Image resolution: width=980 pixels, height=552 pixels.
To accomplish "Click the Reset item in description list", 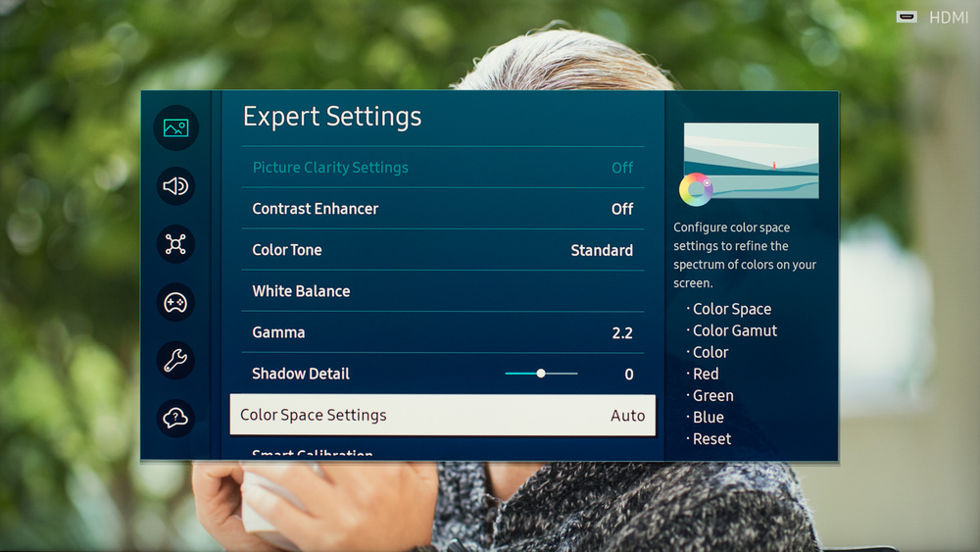I will tap(711, 439).
